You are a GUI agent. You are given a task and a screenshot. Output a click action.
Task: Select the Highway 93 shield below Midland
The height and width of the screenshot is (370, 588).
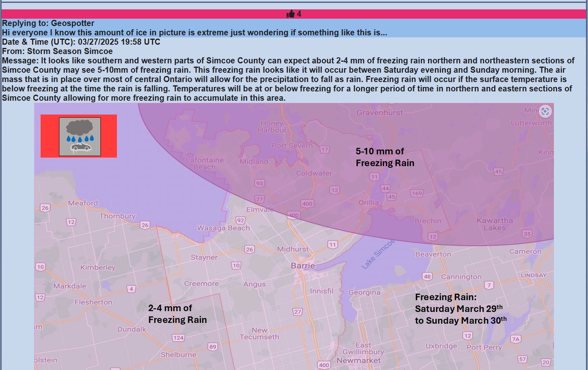point(259,183)
